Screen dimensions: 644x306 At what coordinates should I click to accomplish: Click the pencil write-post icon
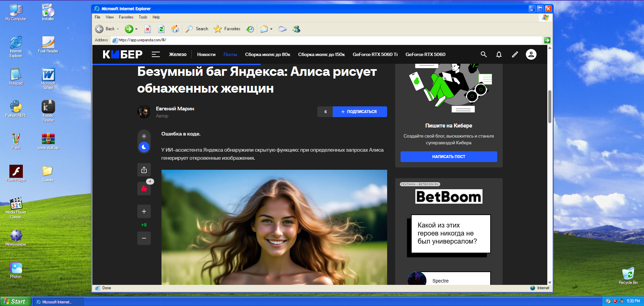click(x=515, y=54)
